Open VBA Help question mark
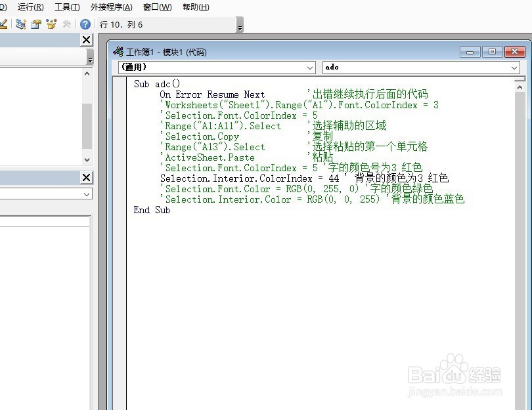This screenshot has width=532, height=410. [x=85, y=24]
